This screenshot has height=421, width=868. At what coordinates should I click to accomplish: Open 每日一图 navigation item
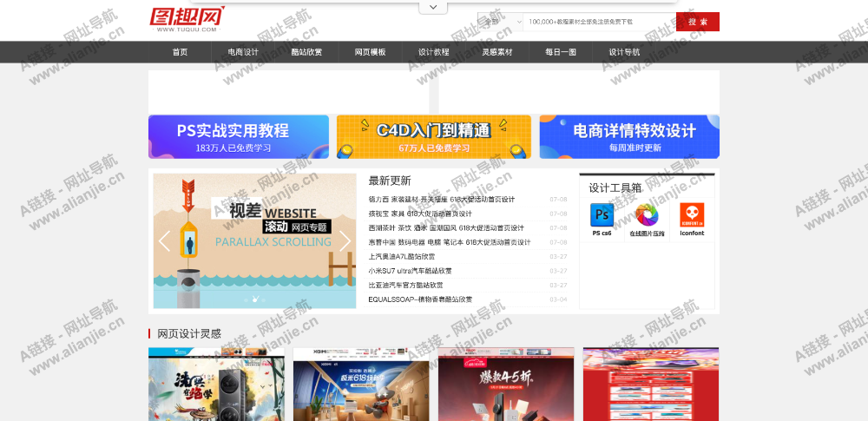point(561,52)
